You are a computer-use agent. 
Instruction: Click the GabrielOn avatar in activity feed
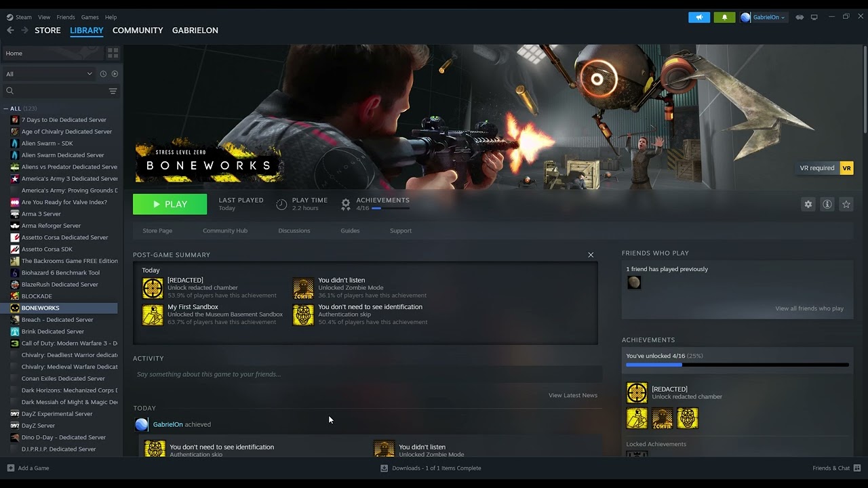tap(141, 424)
